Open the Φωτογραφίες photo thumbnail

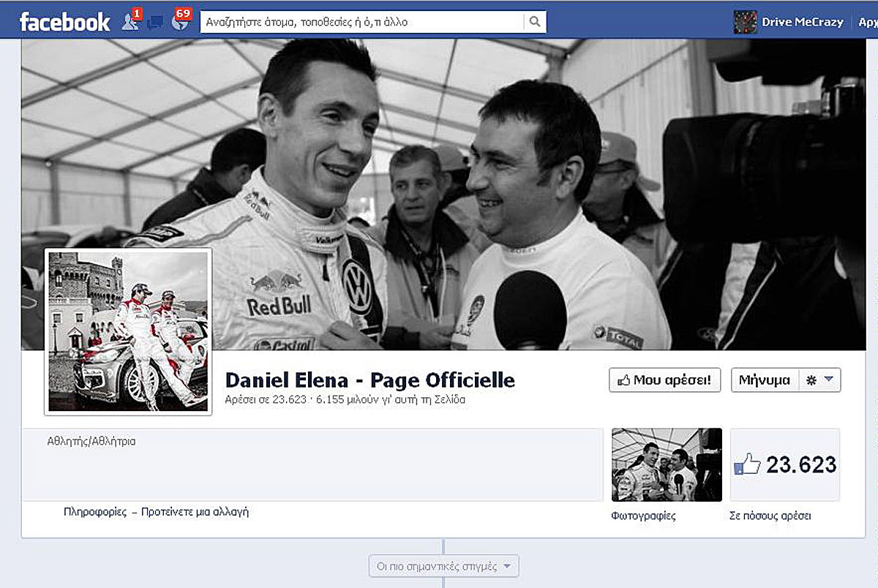667,464
